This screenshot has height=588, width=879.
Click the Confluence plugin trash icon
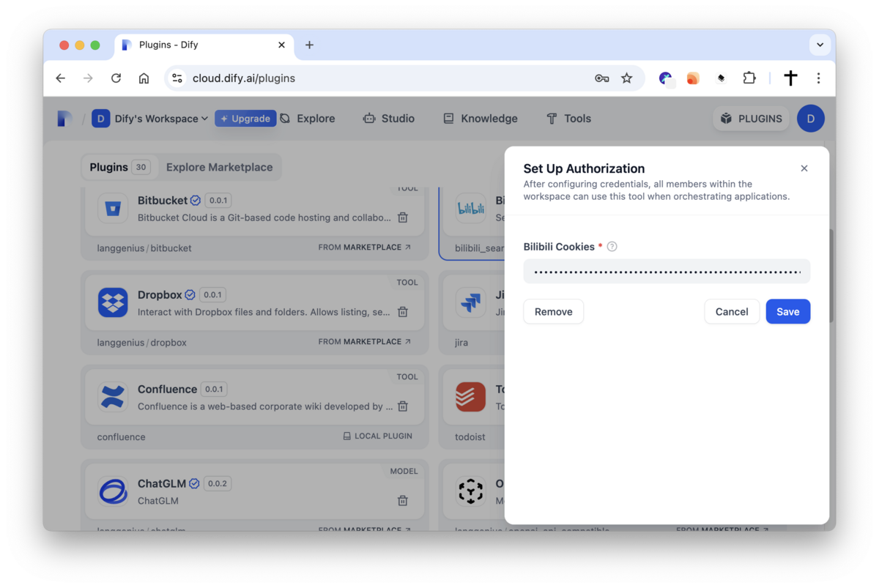403,406
